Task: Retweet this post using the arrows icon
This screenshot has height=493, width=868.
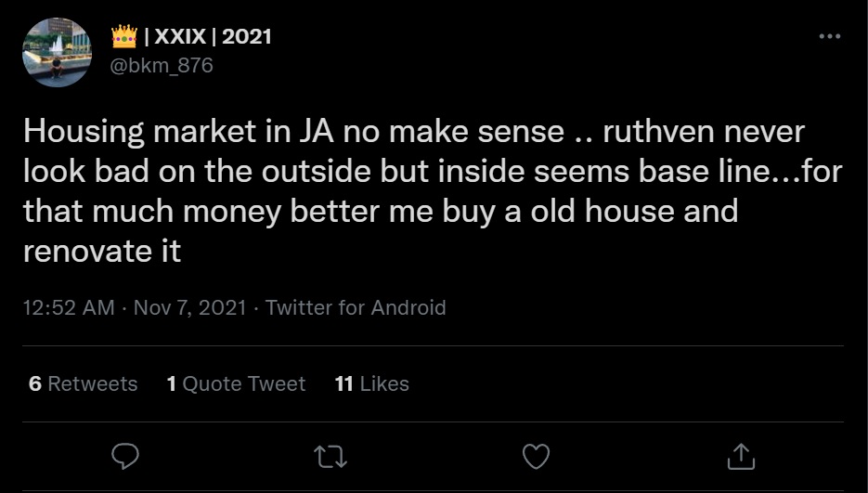Action: [x=330, y=455]
